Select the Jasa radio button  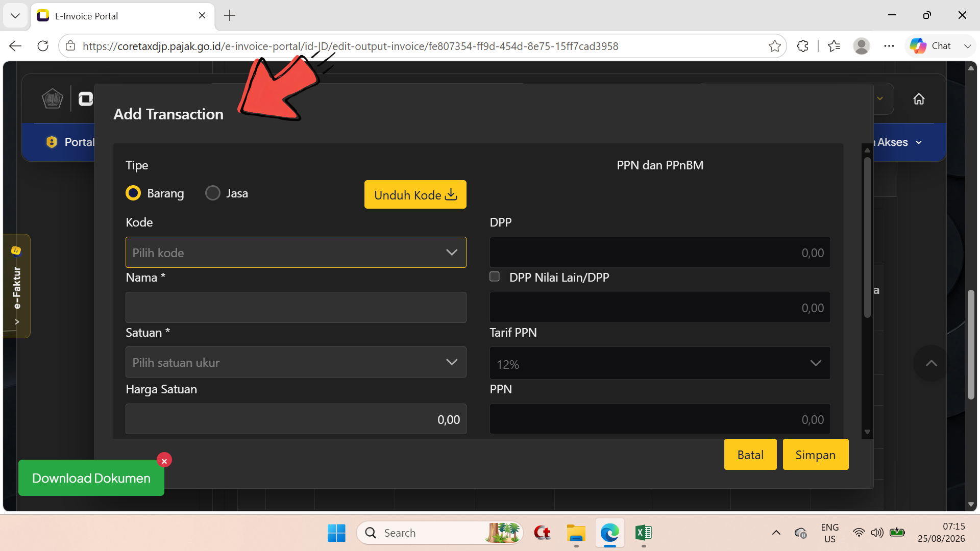(x=213, y=193)
